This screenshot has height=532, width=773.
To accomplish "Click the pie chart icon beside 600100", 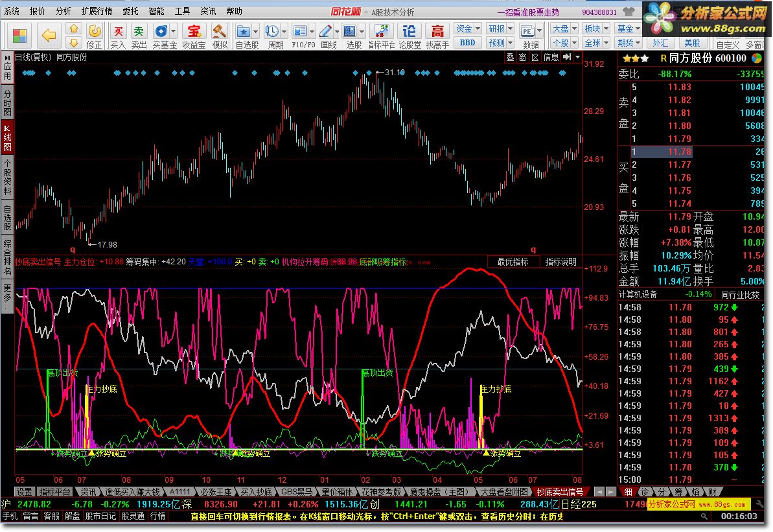I will (757, 58).
